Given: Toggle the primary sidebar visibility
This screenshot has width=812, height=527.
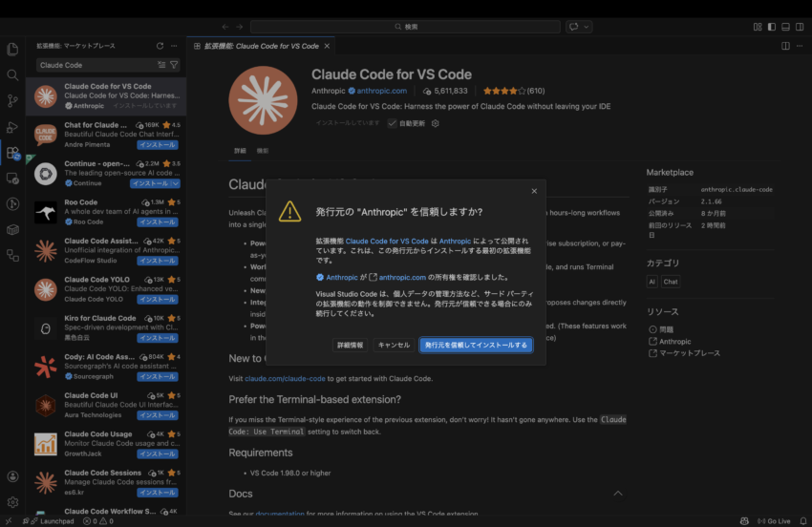Looking at the screenshot, I should click(771, 27).
